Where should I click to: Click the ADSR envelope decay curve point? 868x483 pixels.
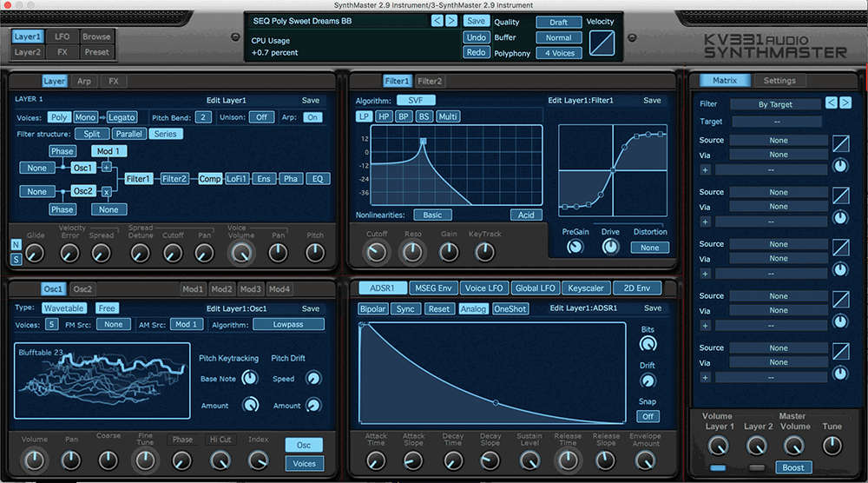point(496,403)
